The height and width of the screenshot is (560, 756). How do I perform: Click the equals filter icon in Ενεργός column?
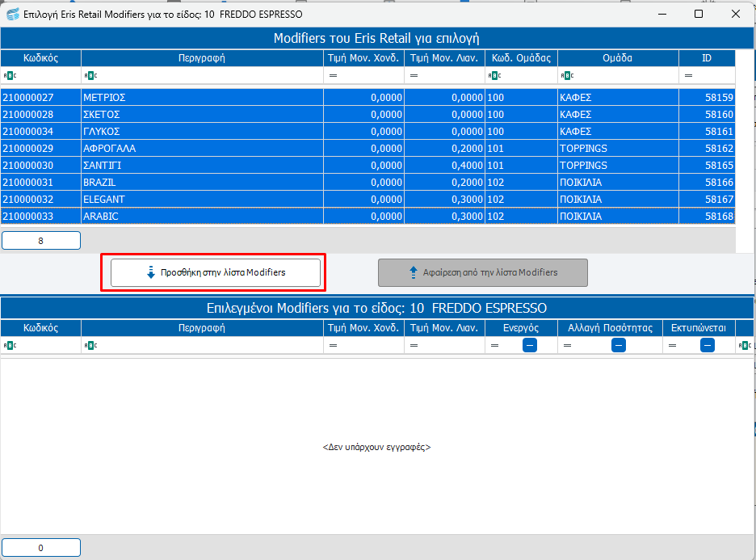[494, 345]
